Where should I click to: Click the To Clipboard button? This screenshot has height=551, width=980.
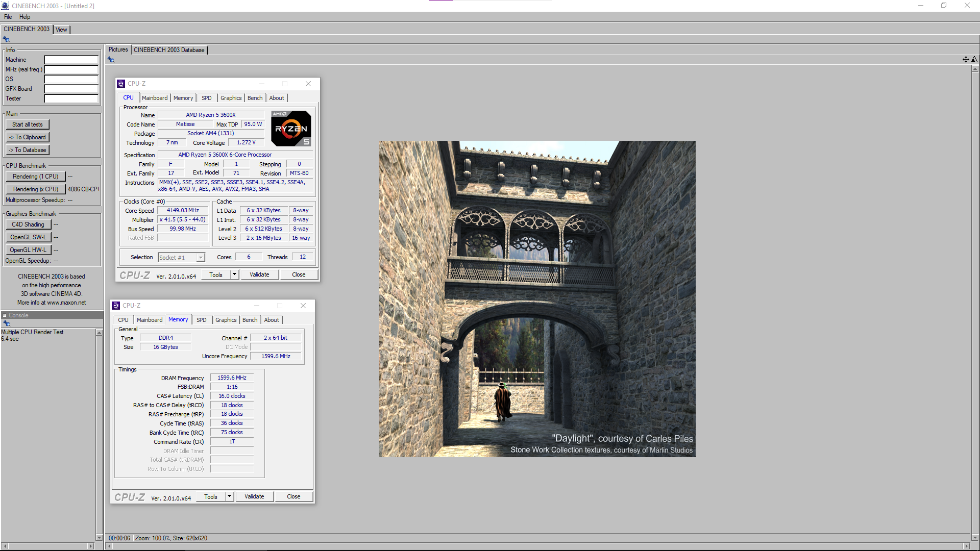pos(28,137)
